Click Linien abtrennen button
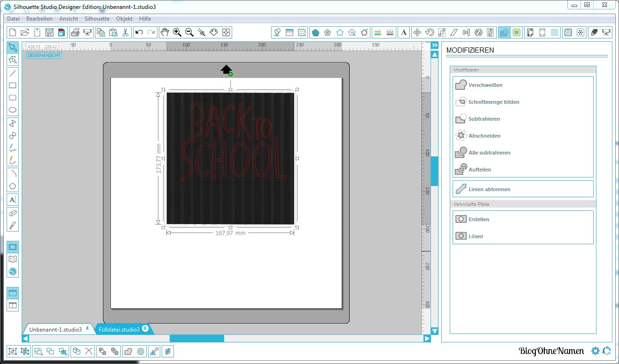619x364 pixels. (489, 189)
